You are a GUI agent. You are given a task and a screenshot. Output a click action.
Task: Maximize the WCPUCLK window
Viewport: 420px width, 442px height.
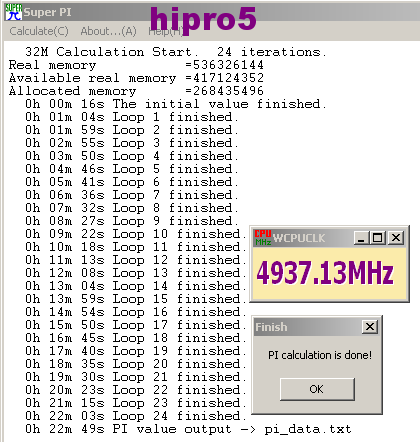point(378,238)
